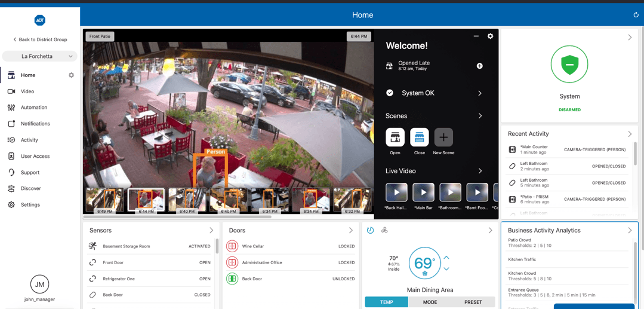Screen dimensions: 644x309
Task: Minimize the Welcome panel
Action: [476, 36]
